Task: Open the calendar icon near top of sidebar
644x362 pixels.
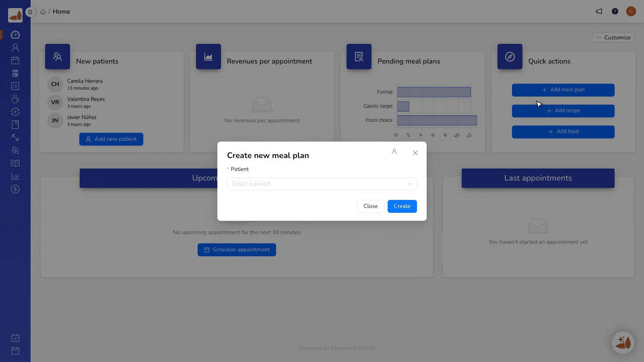Action: [x=15, y=60]
